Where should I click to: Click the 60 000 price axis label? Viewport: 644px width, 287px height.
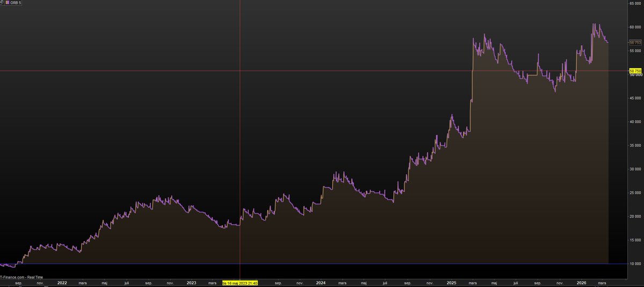click(635, 27)
